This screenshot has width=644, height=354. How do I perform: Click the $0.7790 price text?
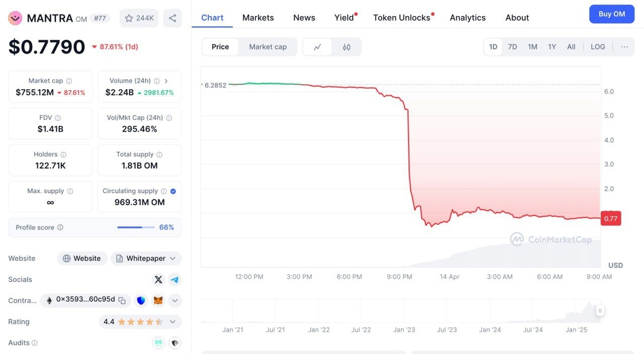point(47,47)
